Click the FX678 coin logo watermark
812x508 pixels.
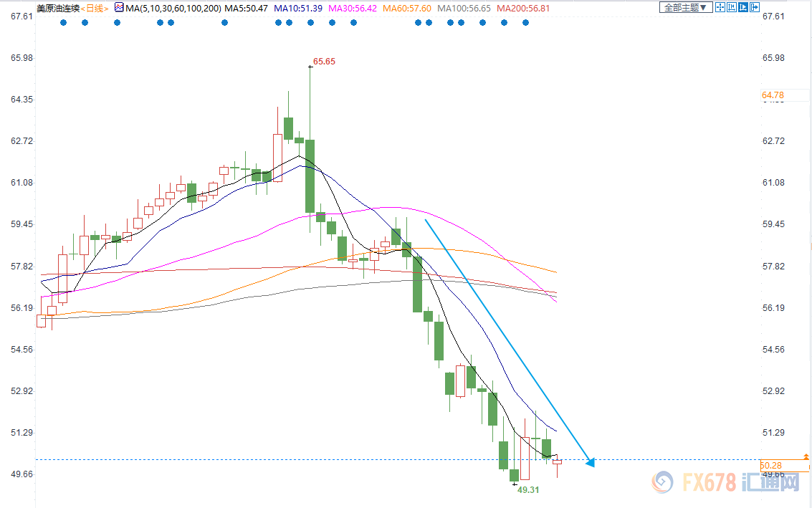coord(663,482)
